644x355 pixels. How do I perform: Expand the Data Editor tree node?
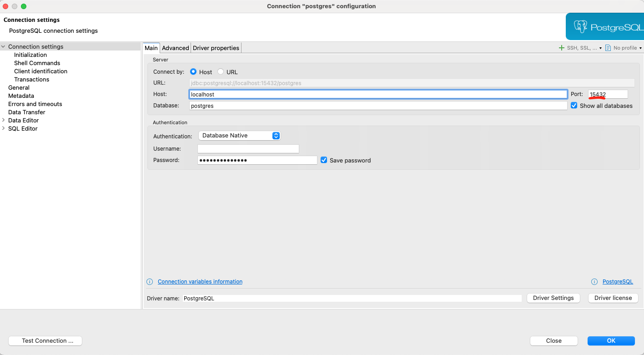[3, 120]
